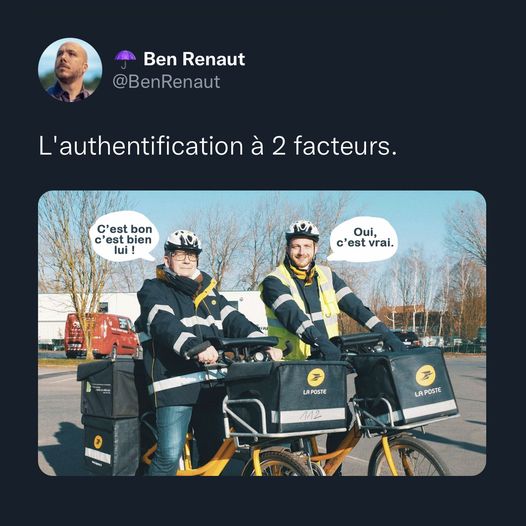The image size is (526, 526).
Task: Click the "Oui, c'est vrai" speech bubble
Action: tap(363, 239)
